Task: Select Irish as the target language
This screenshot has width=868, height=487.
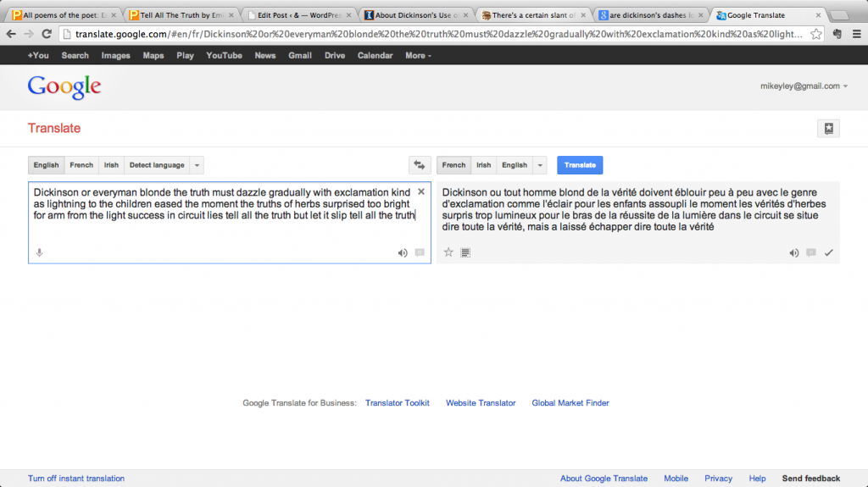Action: [483, 165]
